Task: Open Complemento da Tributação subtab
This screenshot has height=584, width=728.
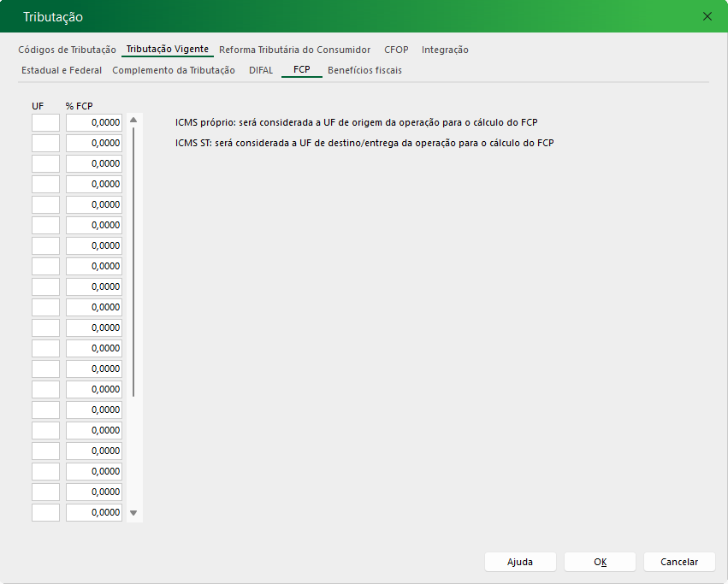Action: coord(174,70)
